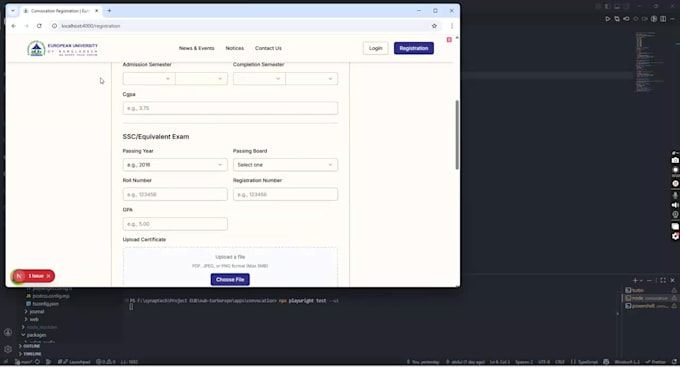Open Chrome's tab search dropdown arrow
680x367 pixels.
coord(13,11)
